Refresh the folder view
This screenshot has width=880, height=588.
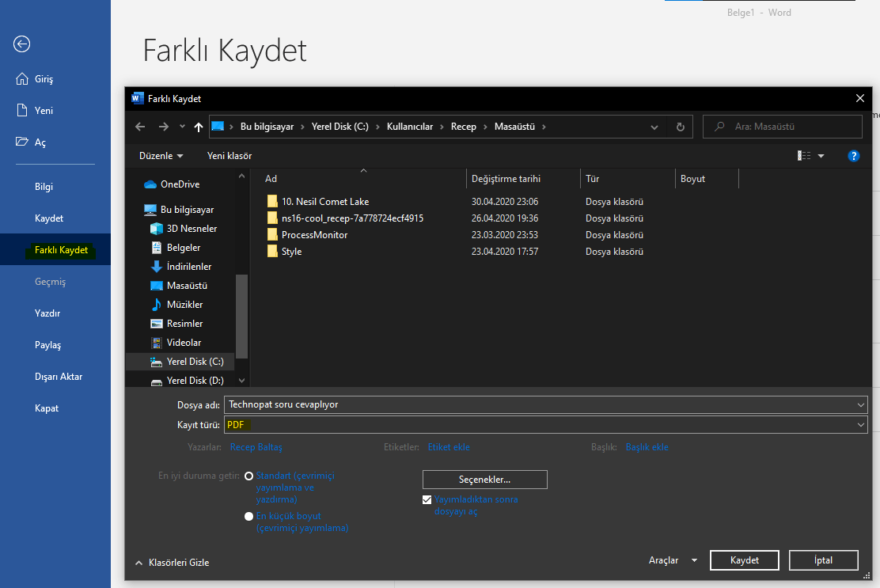[681, 127]
